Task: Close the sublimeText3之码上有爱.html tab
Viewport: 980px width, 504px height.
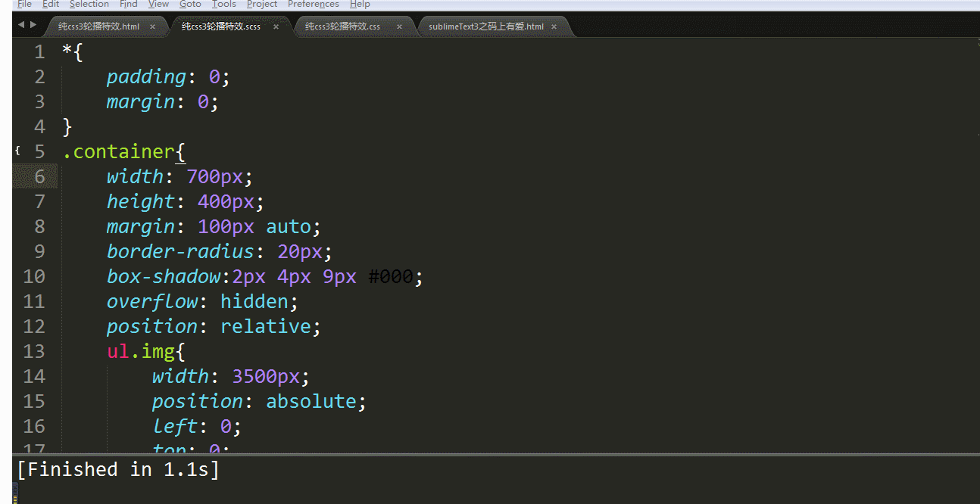Action: 554,26
